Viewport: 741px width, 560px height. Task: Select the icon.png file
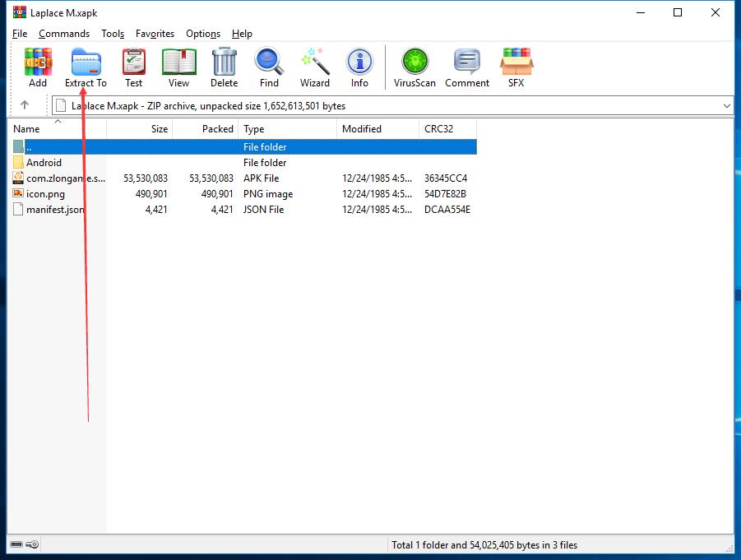[43, 194]
